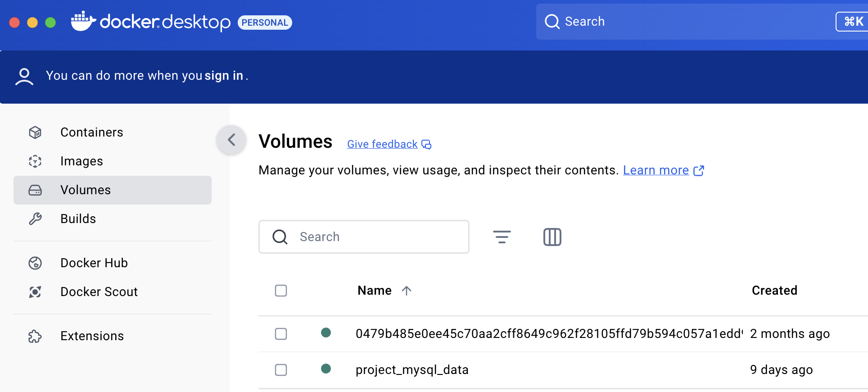Image resolution: width=868 pixels, height=392 pixels.
Task: Click the external link icon beside Learn more
Action: [699, 171]
